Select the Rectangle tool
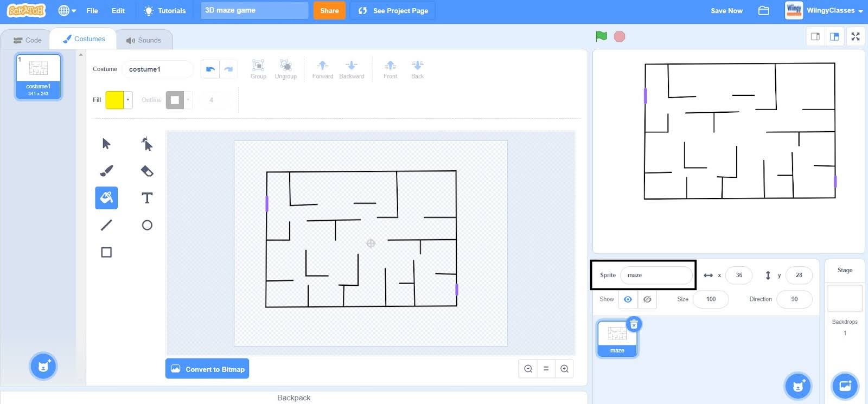 (x=106, y=252)
